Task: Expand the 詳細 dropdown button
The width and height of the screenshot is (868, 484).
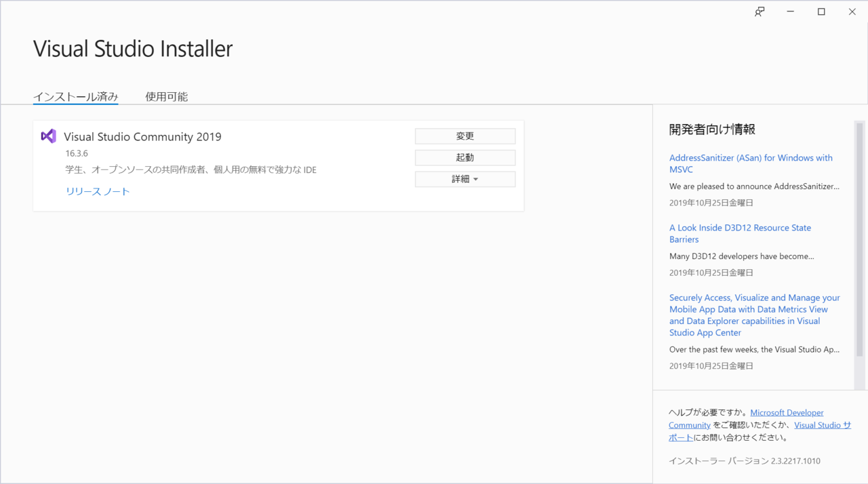Action: (465, 179)
